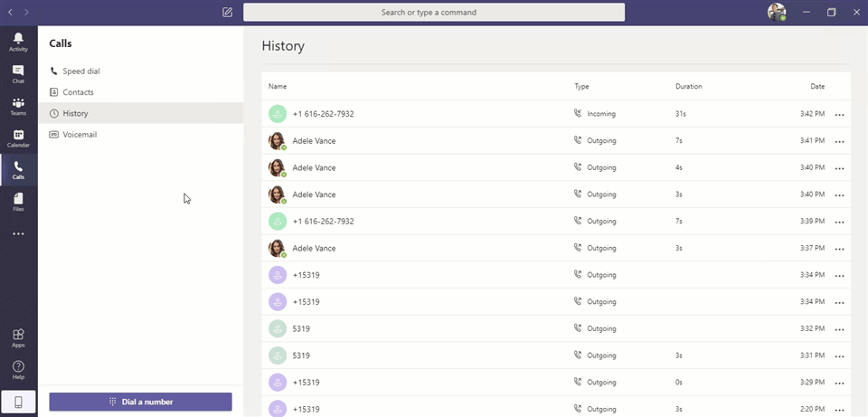Open Speed dial
The width and height of the screenshot is (868, 417).
141,71
